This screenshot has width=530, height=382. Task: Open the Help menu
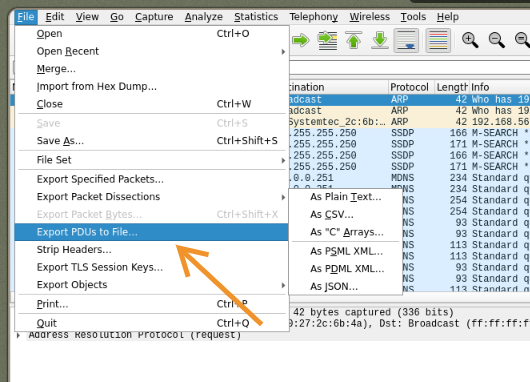coord(448,17)
